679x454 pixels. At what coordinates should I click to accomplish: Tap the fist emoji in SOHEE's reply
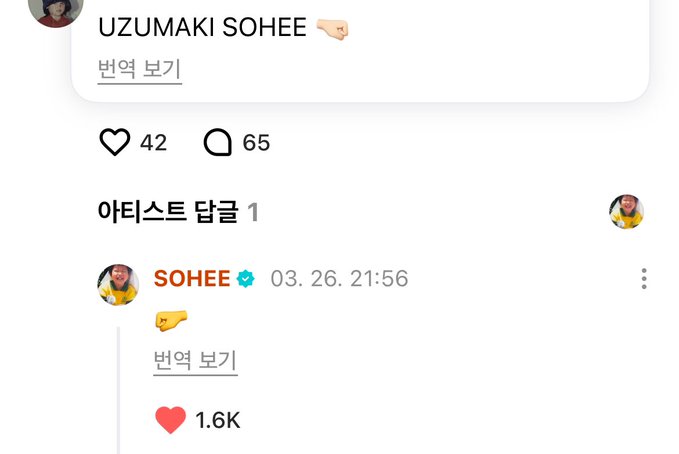coord(171,321)
